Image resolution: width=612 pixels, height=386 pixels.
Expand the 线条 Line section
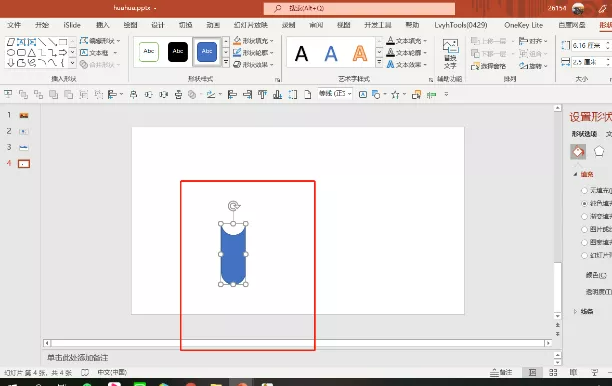(x=575, y=311)
